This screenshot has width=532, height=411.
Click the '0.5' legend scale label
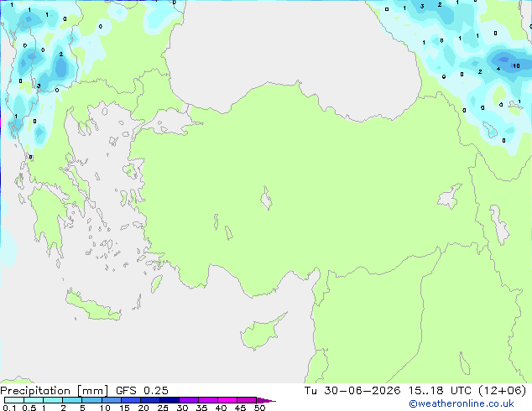click(x=29, y=408)
